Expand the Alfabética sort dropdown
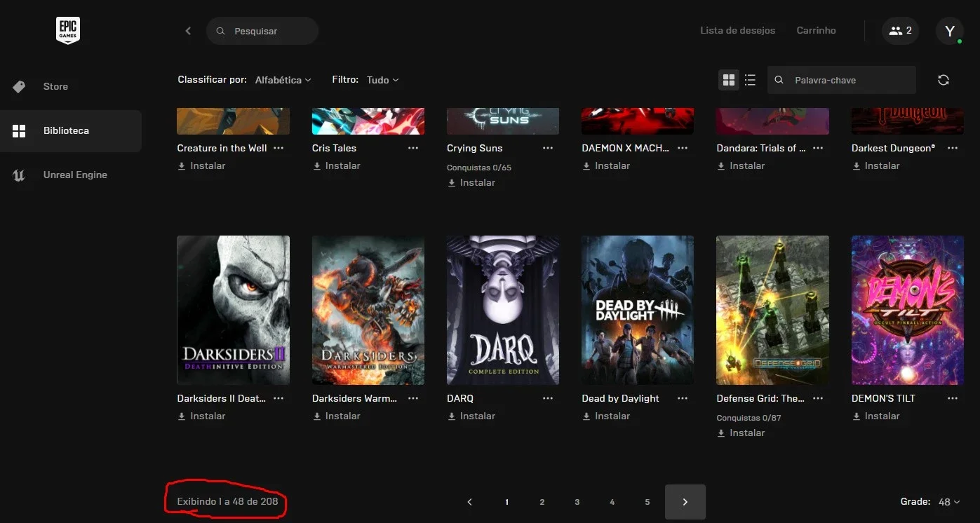The width and height of the screenshot is (980, 523). pyautogui.click(x=283, y=80)
